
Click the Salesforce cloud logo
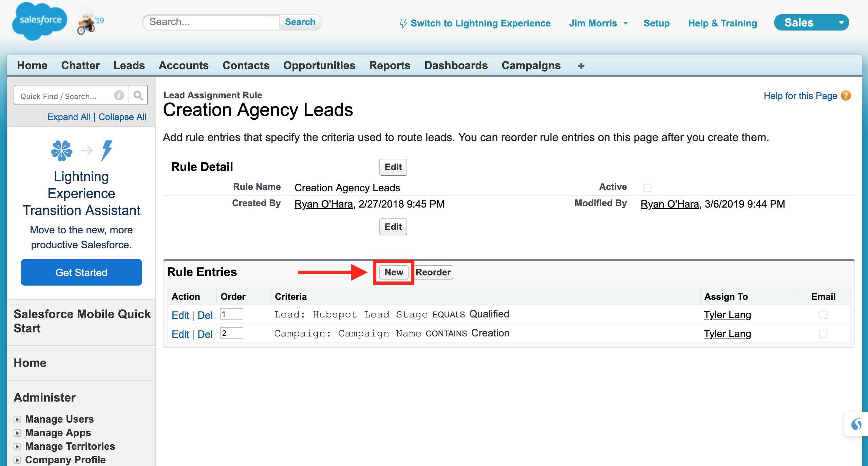pos(39,21)
